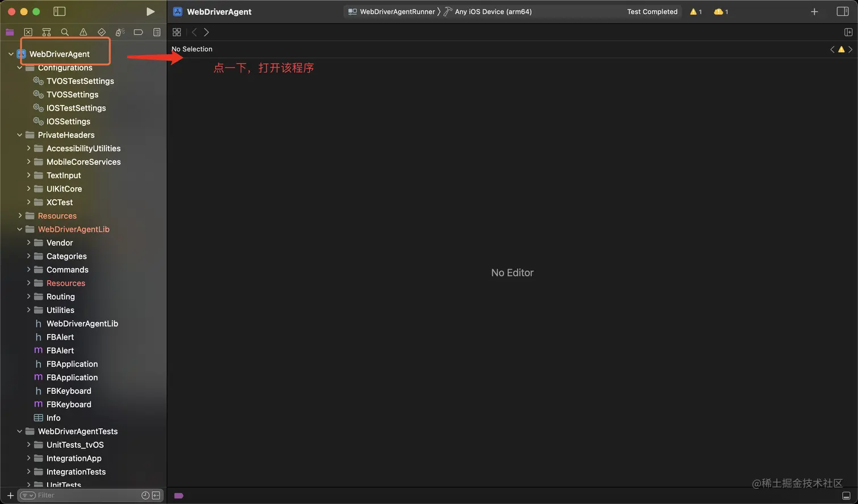The width and height of the screenshot is (858, 504).
Task: Expand the UnitTests_tvOS folder
Action: (x=28, y=445)
